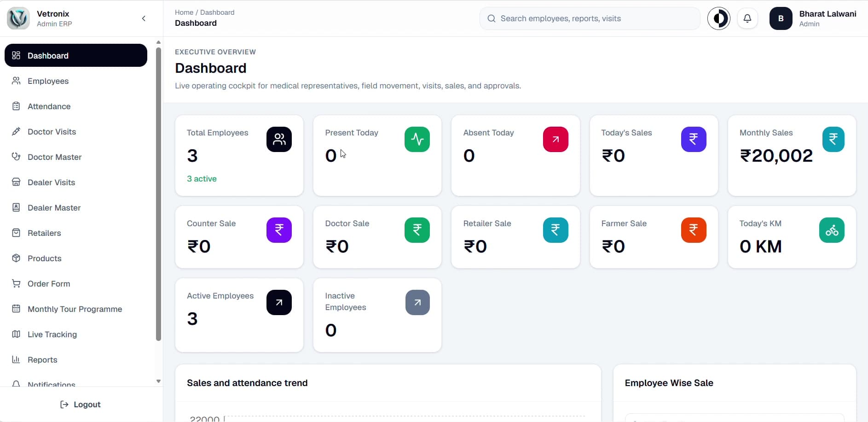Click the sidebar scrollbar up arrow
Screen dimensions: 868x422
pyautogui.click(x=158, y=42)
